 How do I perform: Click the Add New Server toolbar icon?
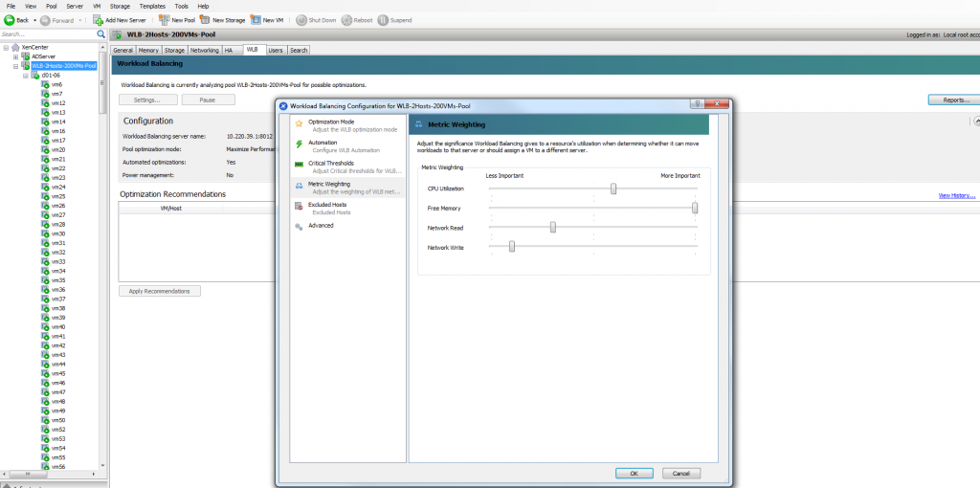coord(99,20)
